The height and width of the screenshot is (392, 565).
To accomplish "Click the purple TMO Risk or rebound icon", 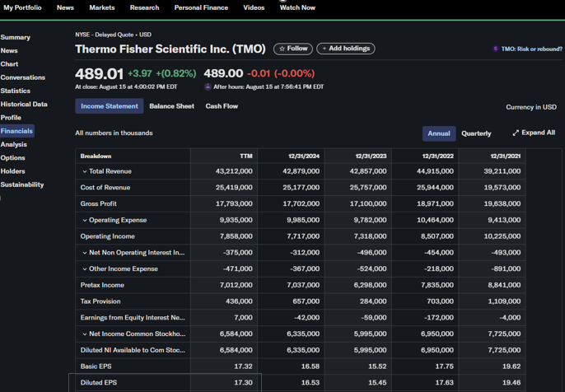I will tap(496, 49).
